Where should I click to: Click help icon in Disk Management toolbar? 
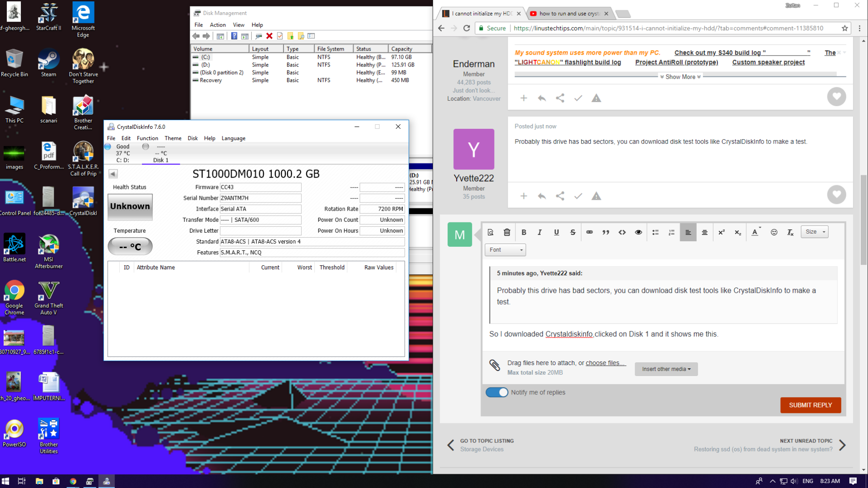pos(234,36)
